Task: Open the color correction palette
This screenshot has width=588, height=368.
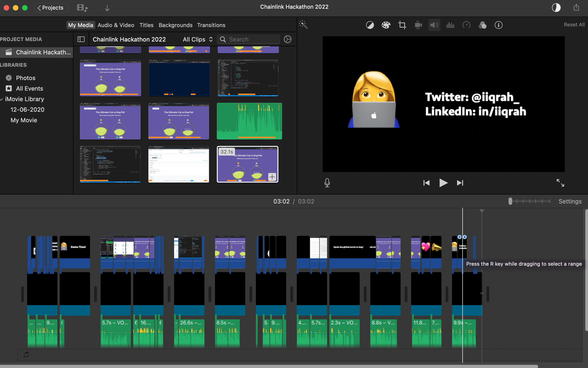Action: [x=386, y=25]
